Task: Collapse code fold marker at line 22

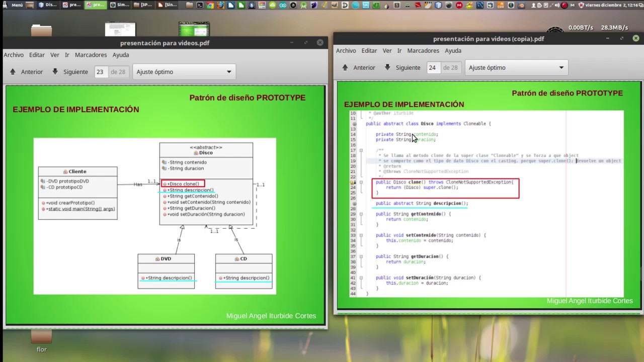Action: [x=361, y=182]
